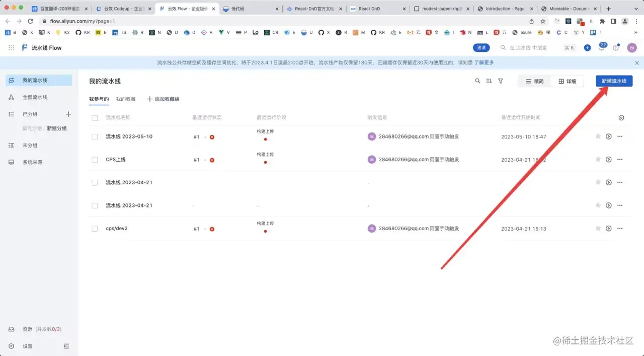This screenshot has height=356, width=644.
Task: Open the app switcher grid icon
Action: pos(11,48)
